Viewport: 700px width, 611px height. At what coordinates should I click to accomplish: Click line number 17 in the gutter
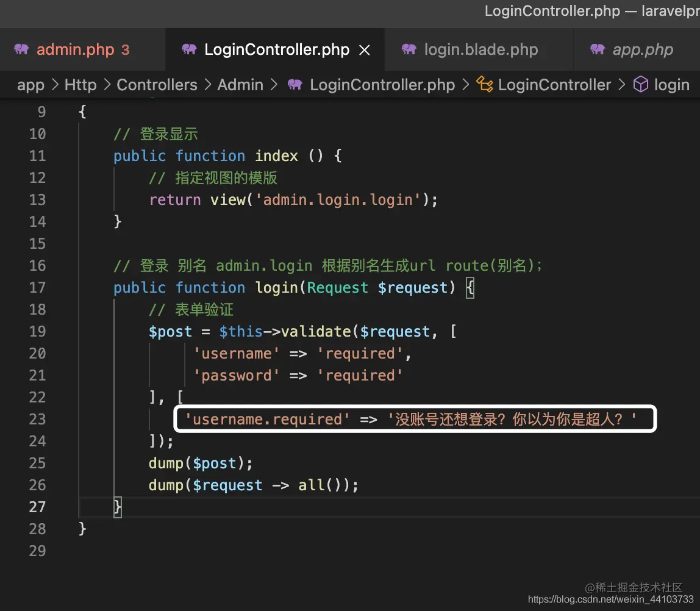pyautogui.click(x=38, y=287)
